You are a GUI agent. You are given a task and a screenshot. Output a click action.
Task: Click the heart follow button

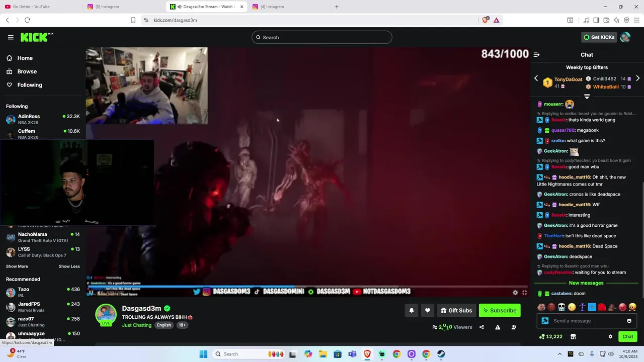tap(428, 311)
